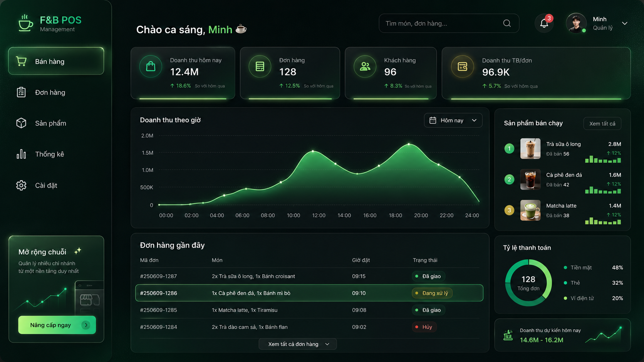The image size is (644, 362).
Task: Click the shopping bag icon in Doanh thu hôm nay
Action: pos(151,67)
